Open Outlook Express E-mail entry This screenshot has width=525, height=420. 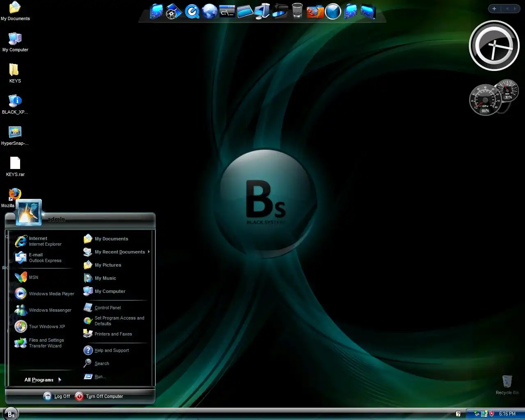pos(44,258)
